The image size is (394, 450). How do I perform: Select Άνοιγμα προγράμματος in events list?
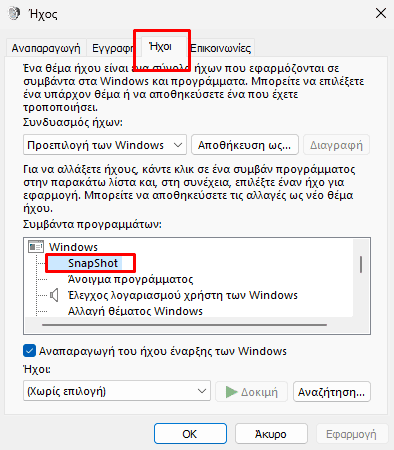pyautogui.click(x=130, y=279)
